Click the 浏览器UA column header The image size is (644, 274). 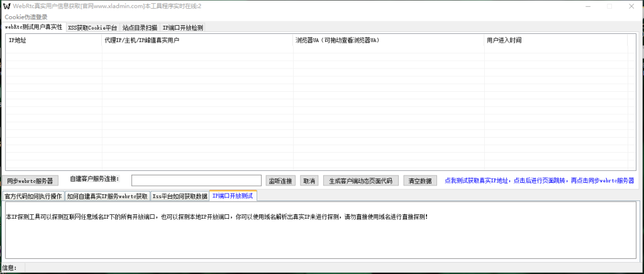389,40
